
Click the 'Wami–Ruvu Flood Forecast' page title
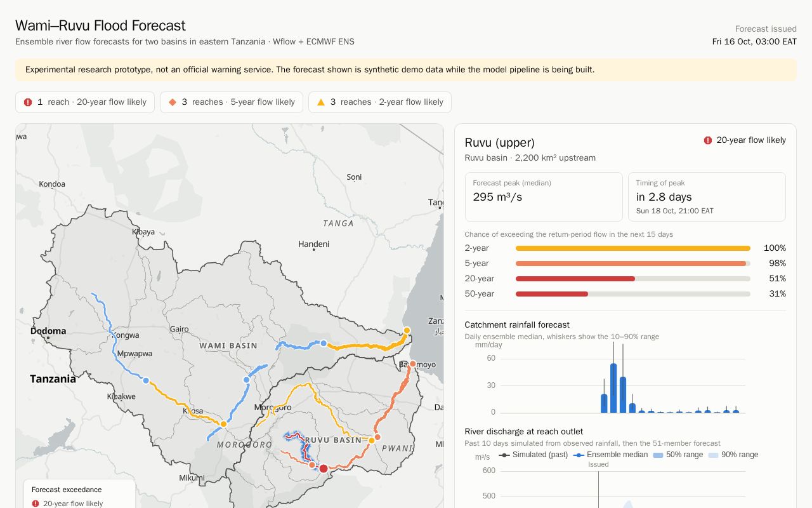pos(100,25)
